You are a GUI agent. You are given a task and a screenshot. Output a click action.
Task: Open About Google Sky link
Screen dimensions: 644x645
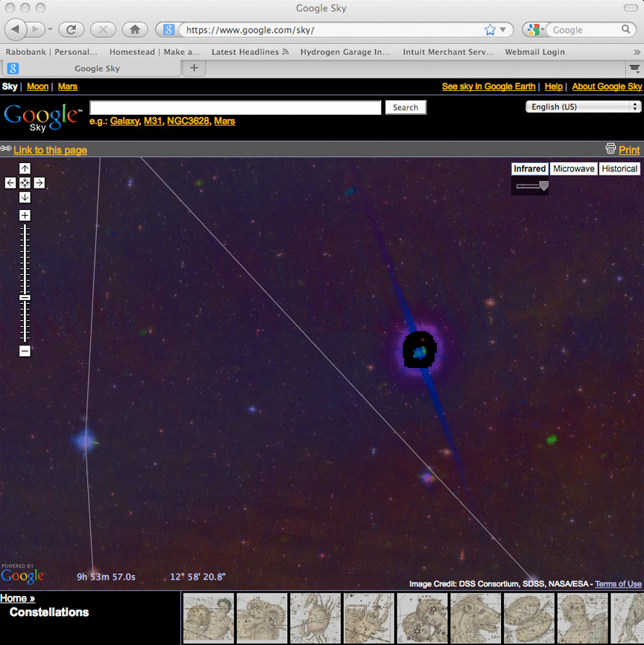[607, 86]
